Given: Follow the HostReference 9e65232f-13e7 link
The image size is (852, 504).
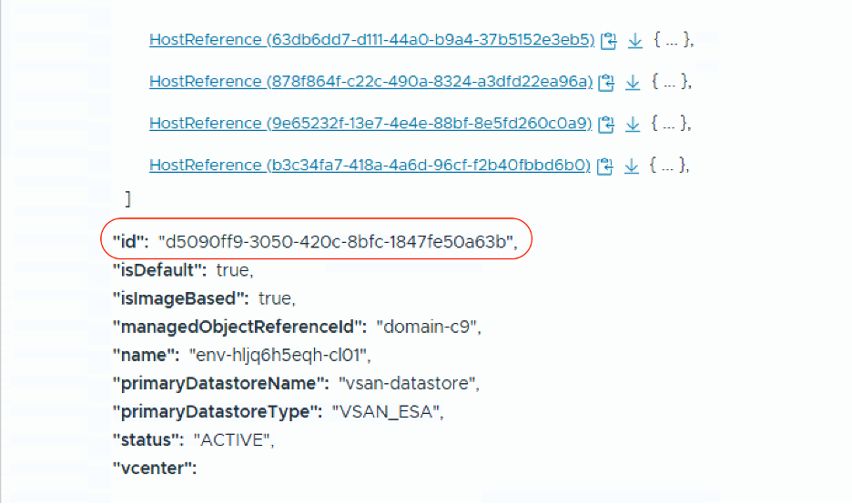Looking at the screenshot, I should click(370, 124).
